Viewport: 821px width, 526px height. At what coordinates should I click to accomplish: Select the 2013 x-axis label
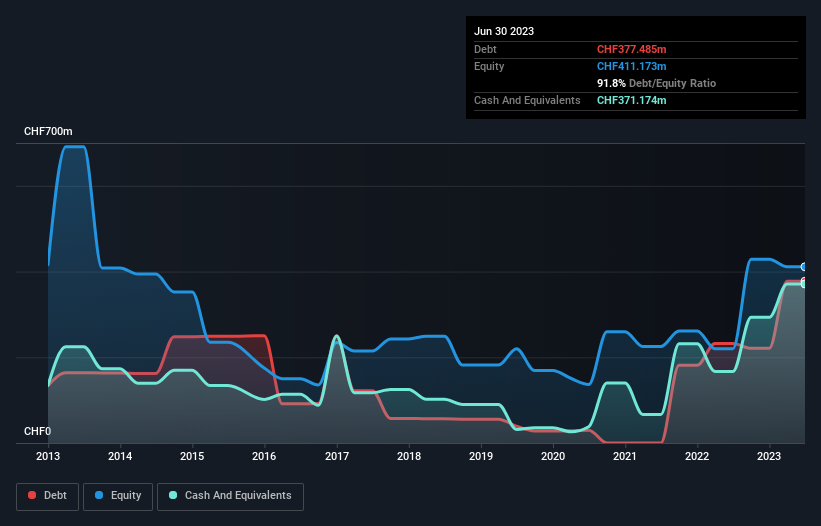[48, 456]
